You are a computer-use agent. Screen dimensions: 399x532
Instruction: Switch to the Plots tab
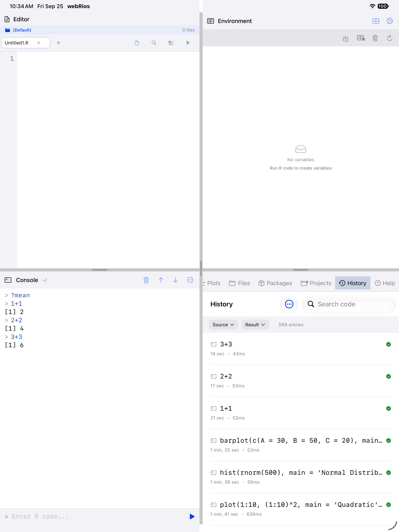tap(212, 283)
